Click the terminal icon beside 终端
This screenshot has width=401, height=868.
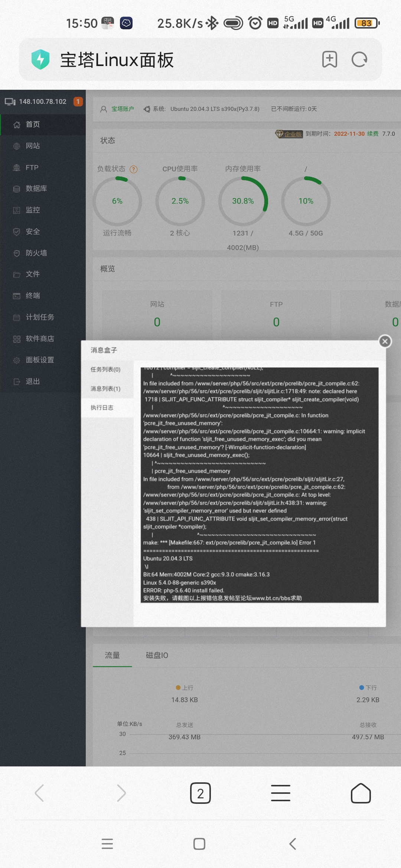[x=17, y=296]
